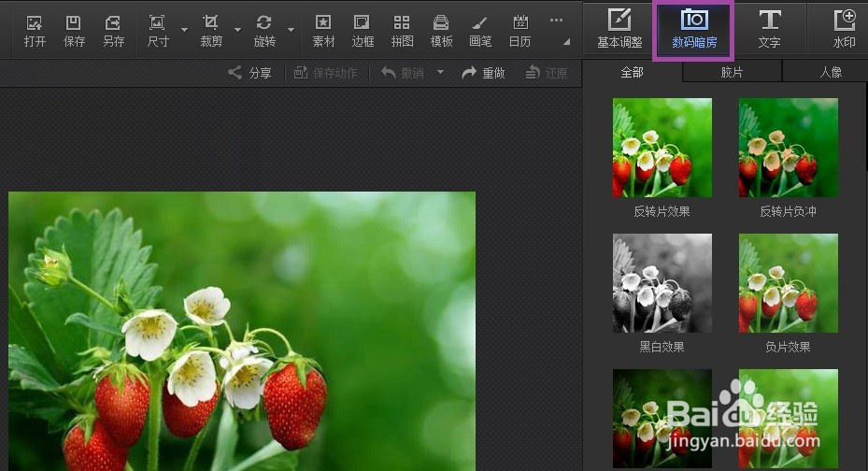
Task: Expand the 撤销 history dropdown arrow
Action: tap(441, 72)
